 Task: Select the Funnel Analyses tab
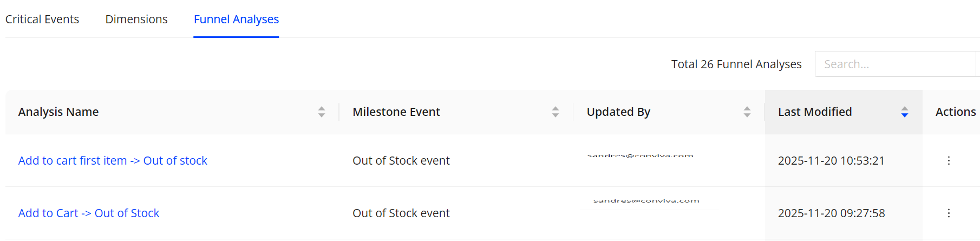pyautogui.click(x=236, y=19)
